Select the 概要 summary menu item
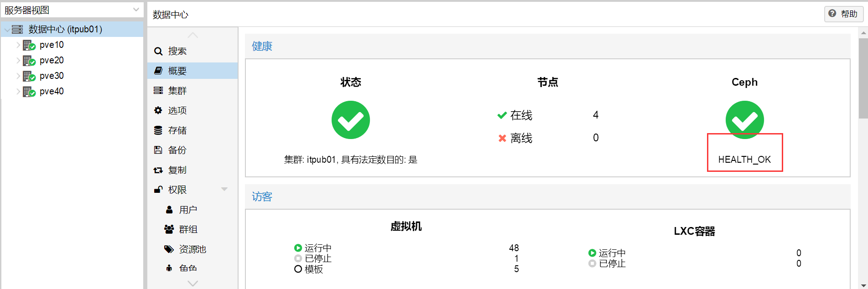 click(x=192, y=71)
